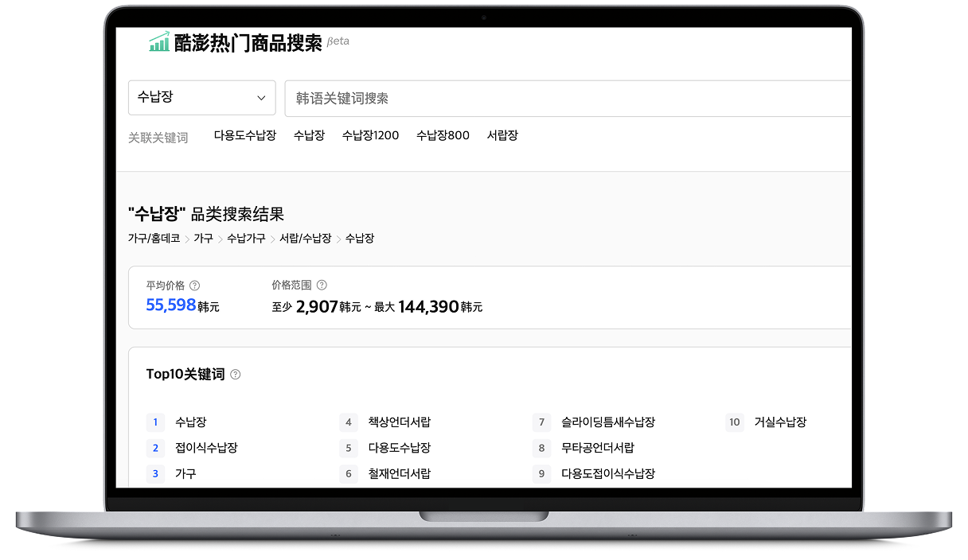Select related keyword 다용도수납장
Screen dimensions: 968x560
[244, 135]
